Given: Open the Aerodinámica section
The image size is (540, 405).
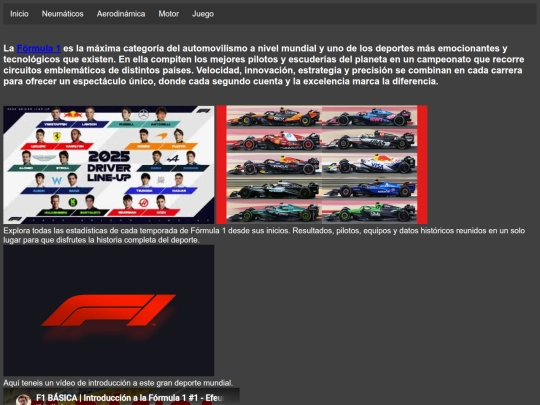Looking at the screenshot, I should pos(121,14).
